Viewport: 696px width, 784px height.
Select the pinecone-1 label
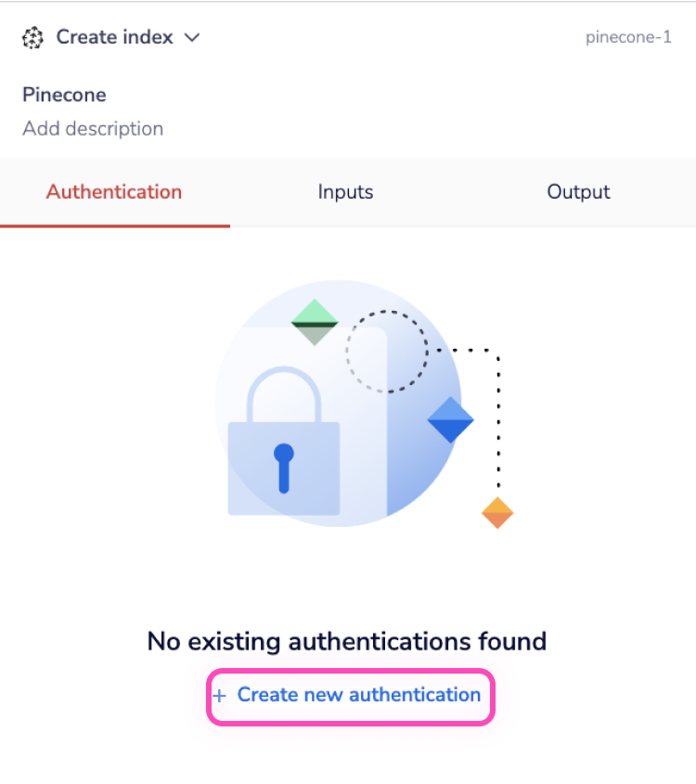pos(628,38)
